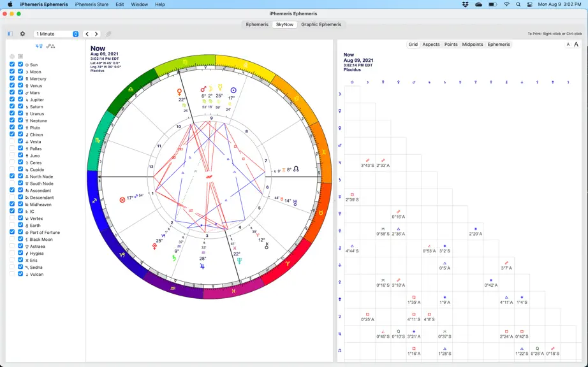Screen dimensions: 588x367
Task: Select the Midpoints tab in right panel
Action: click(x=473, y=44)
